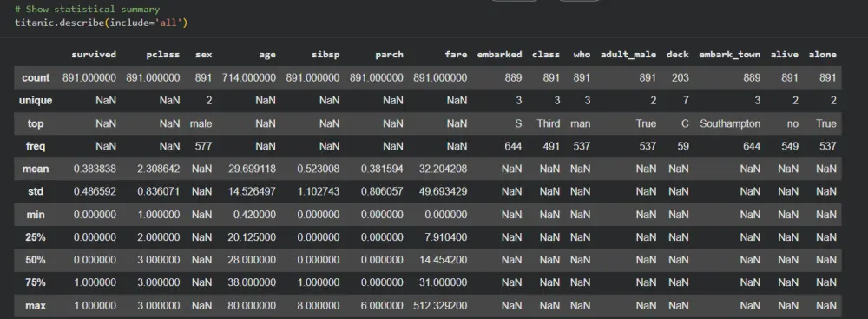Click the top who value 'man'
The image size is (868, 319).
(x=581, y=123)
